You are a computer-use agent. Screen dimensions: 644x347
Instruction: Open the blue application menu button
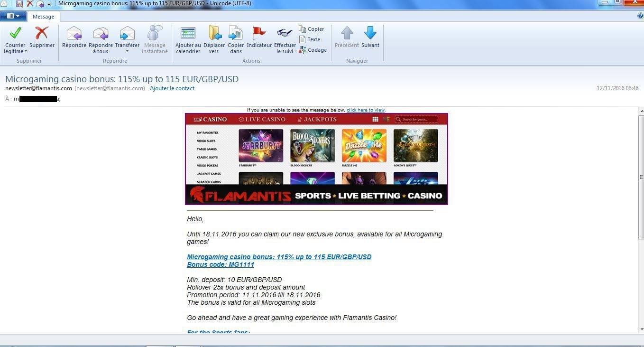point(13,16)
